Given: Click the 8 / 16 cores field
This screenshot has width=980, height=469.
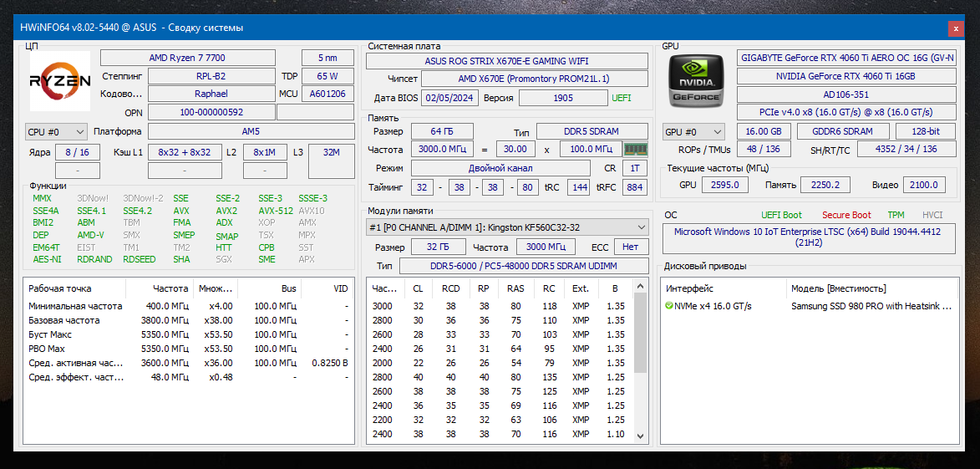Looking at the screenshot, I should [x=77, y=152].
